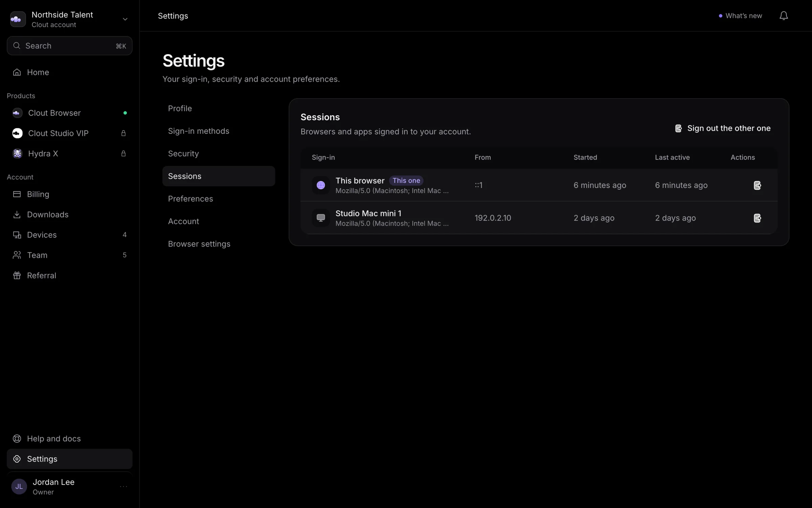Click the Northside Talent account logo
Screen dimensions: 812x508
[x=18, y=19]
